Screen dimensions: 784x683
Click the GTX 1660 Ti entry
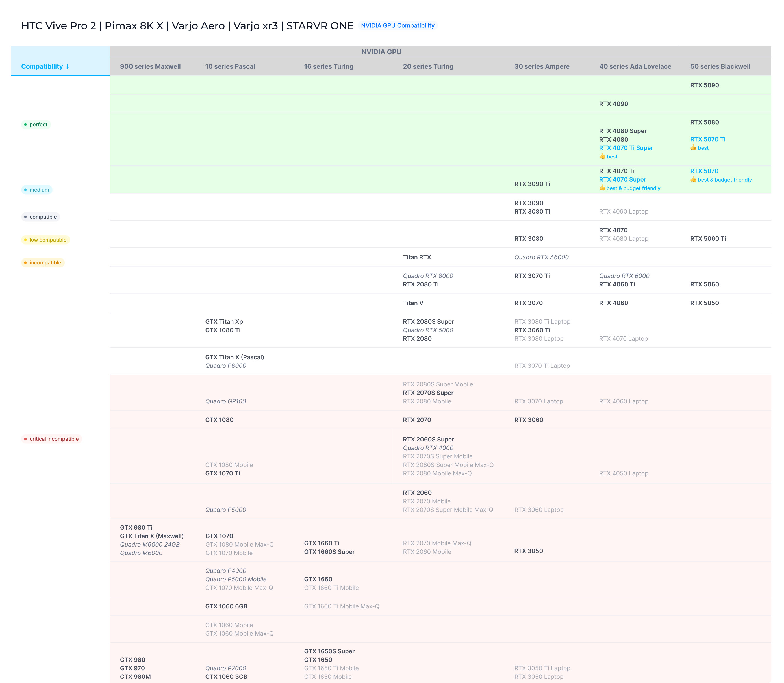(322, 543)
